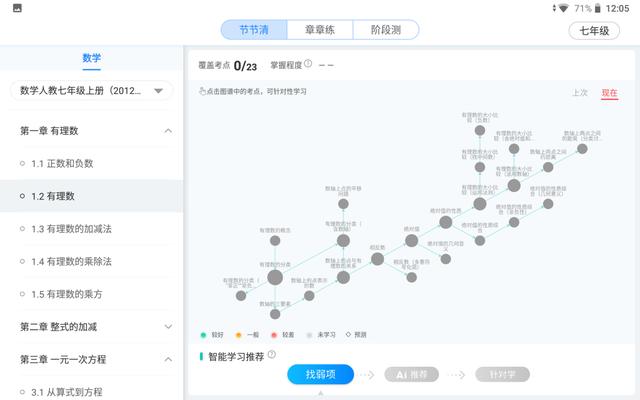
Task: Select the 绝对值的性质 node circle
Action: pos(446,222)
